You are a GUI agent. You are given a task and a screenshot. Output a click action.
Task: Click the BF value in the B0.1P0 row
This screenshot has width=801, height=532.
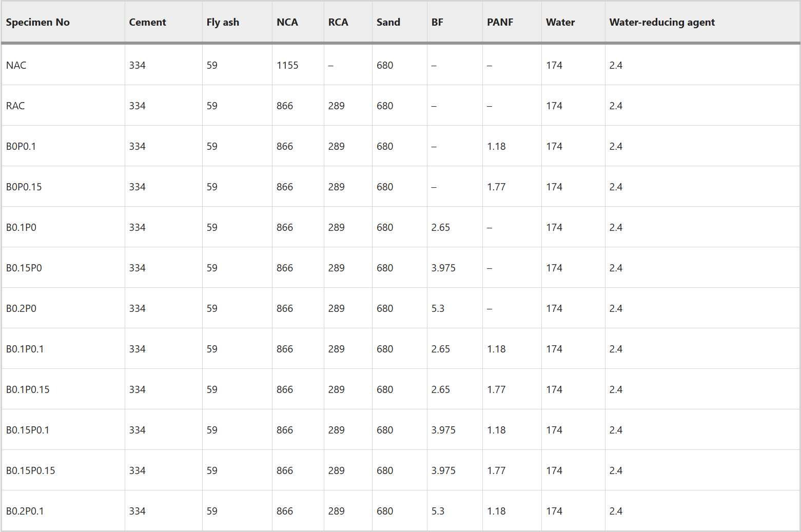(441, 227)
